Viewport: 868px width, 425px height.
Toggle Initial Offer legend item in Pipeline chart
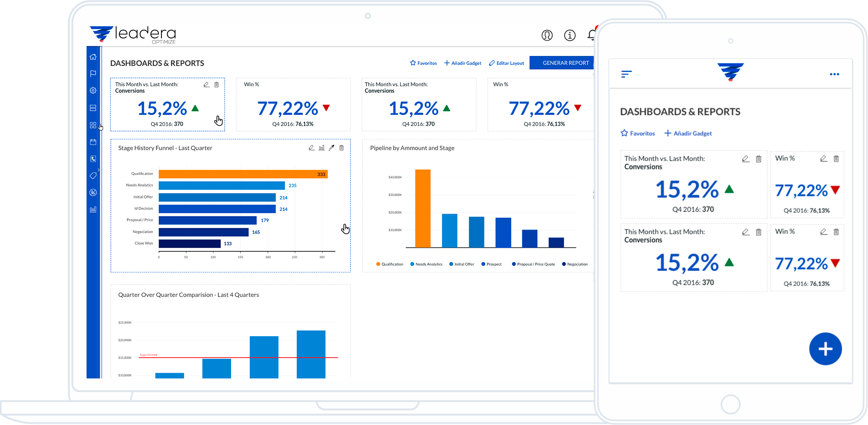[462, 264]
